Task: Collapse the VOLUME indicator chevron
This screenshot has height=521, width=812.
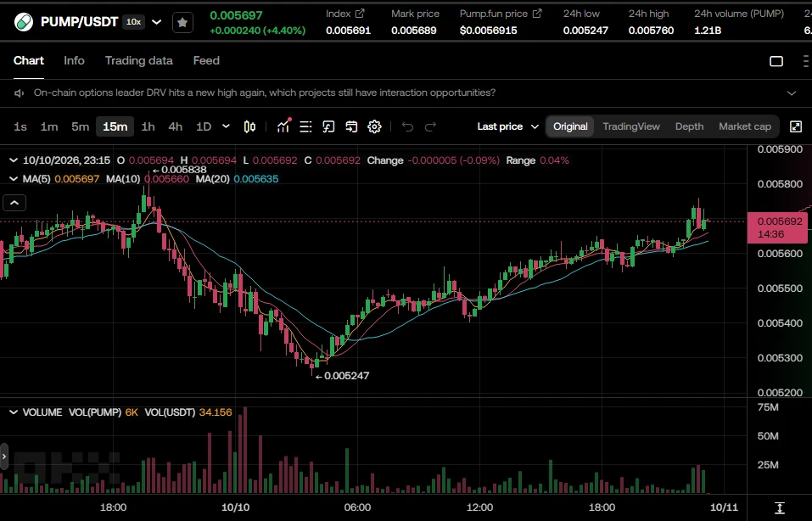Action: click(14, 412)
